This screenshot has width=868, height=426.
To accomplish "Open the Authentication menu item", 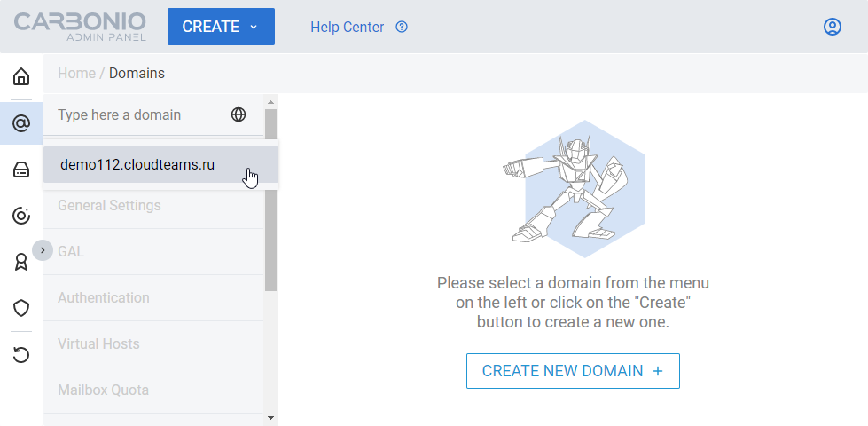I will point(104,298).
